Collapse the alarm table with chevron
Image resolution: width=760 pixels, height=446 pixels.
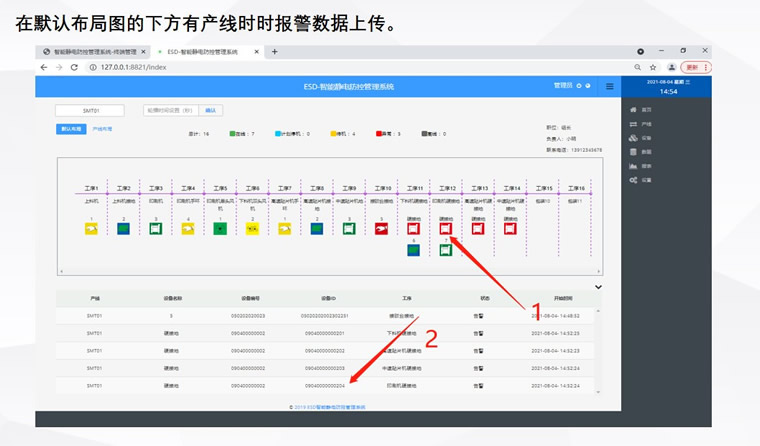(x=599, y=287)
